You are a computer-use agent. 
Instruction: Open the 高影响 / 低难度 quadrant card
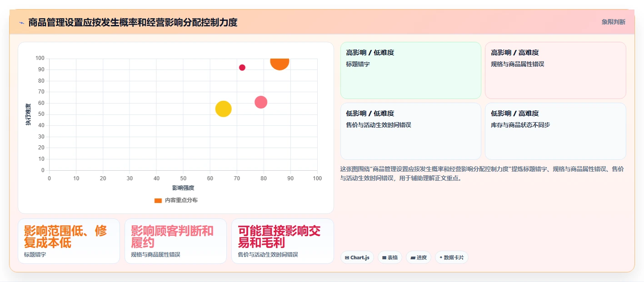pyautogui.click(x=411, y=70)
